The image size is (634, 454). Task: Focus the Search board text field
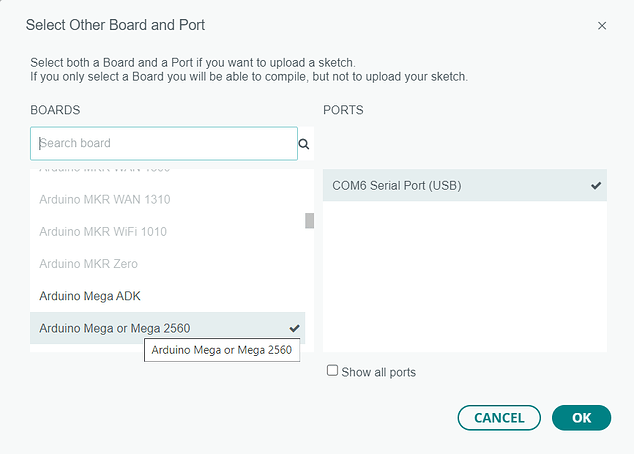pos(164,143)
